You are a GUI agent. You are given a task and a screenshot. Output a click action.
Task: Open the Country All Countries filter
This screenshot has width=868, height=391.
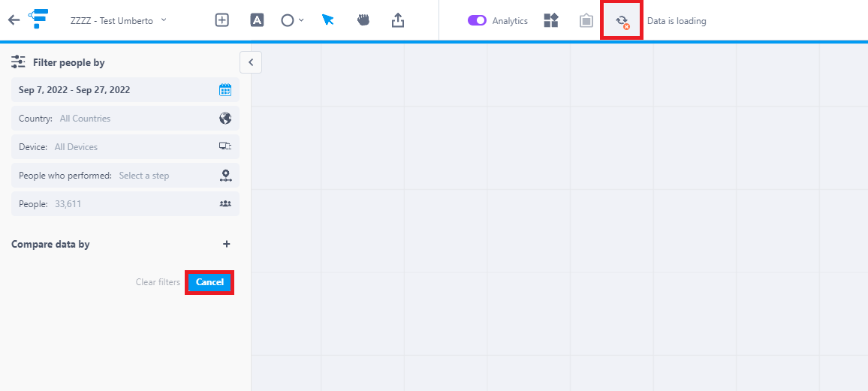[x=125, y=119]
